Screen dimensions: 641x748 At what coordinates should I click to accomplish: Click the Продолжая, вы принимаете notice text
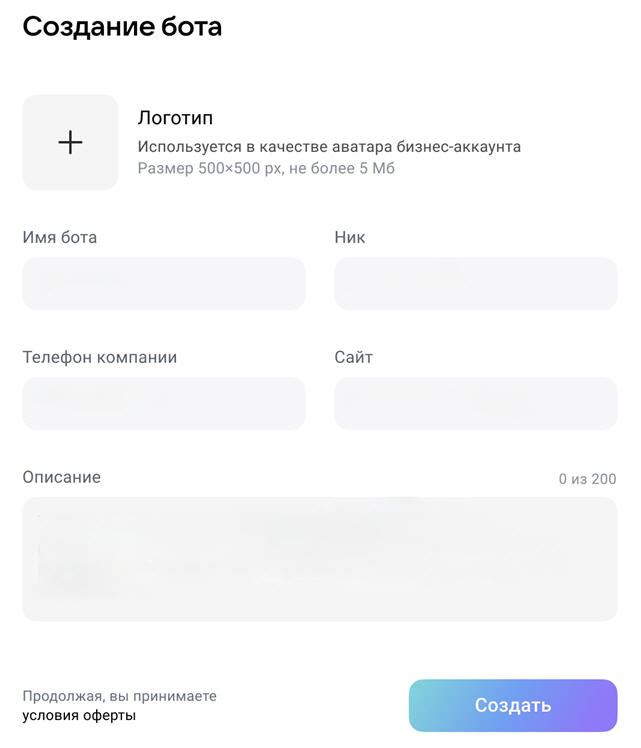click(120, 696)
